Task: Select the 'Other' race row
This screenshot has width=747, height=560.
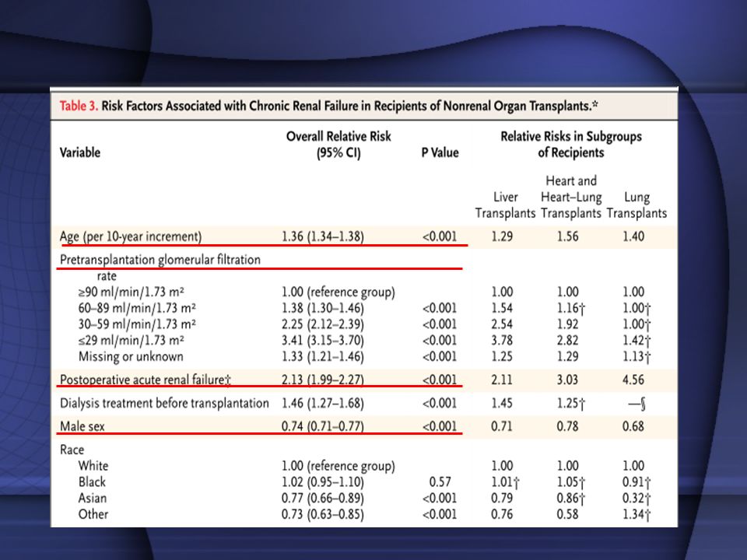Action: [93, 514]
